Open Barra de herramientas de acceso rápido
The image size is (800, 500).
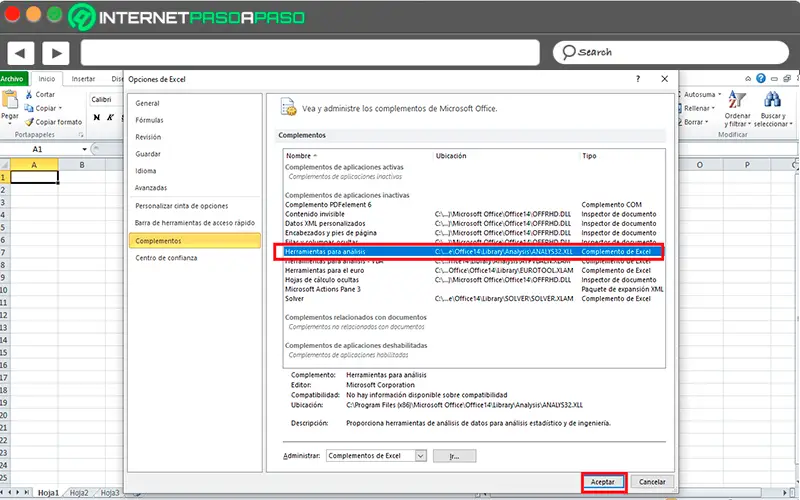coord(194,223)
